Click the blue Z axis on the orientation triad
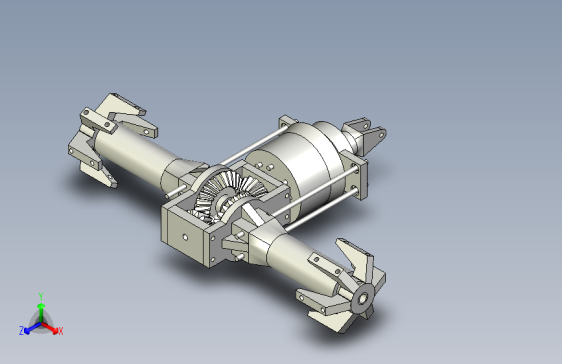Viewport: 562px width, 364px height. click(x=30, y=329)
